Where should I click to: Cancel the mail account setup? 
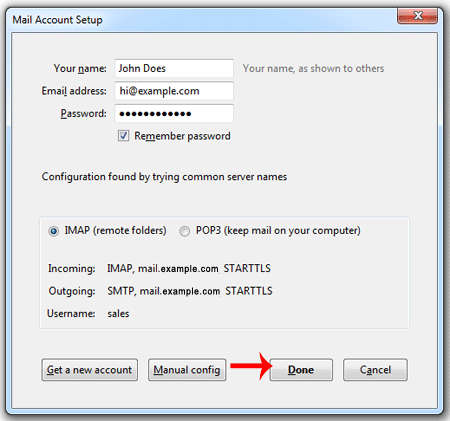click(375, 370)
